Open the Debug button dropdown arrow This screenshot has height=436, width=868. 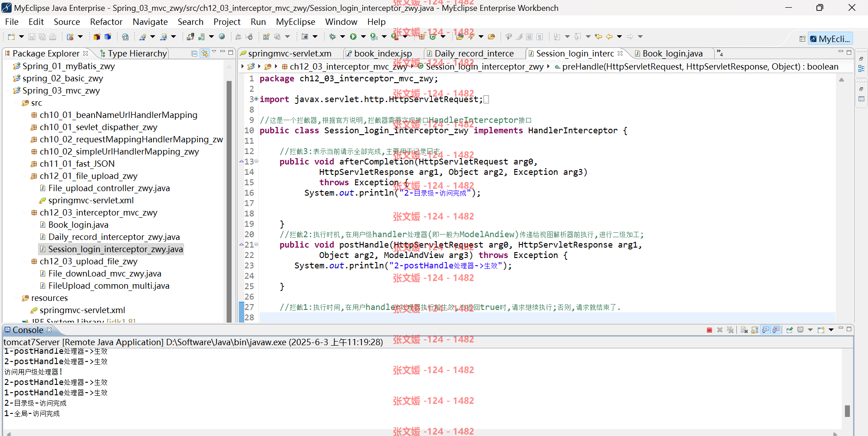pyautogui.click(x=342, y=37)
